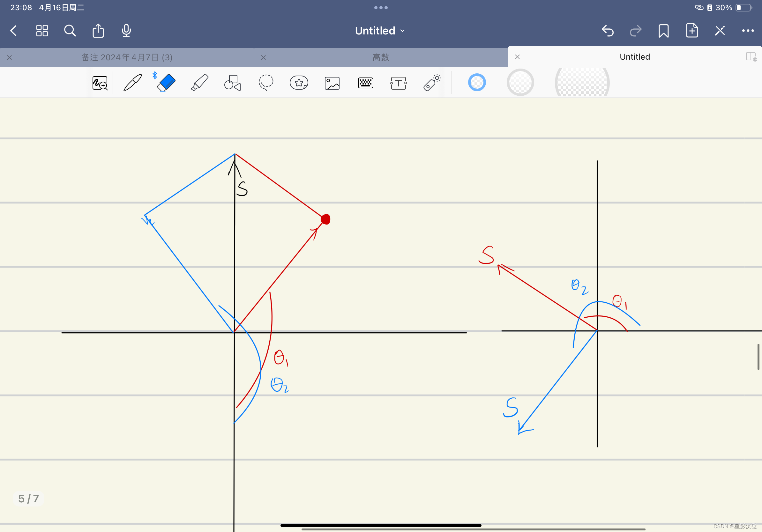This screenshot has height=532, width=762.
Task: Select the Lasso selection tool
Action: pyautogui.click(x=266, y=83)
